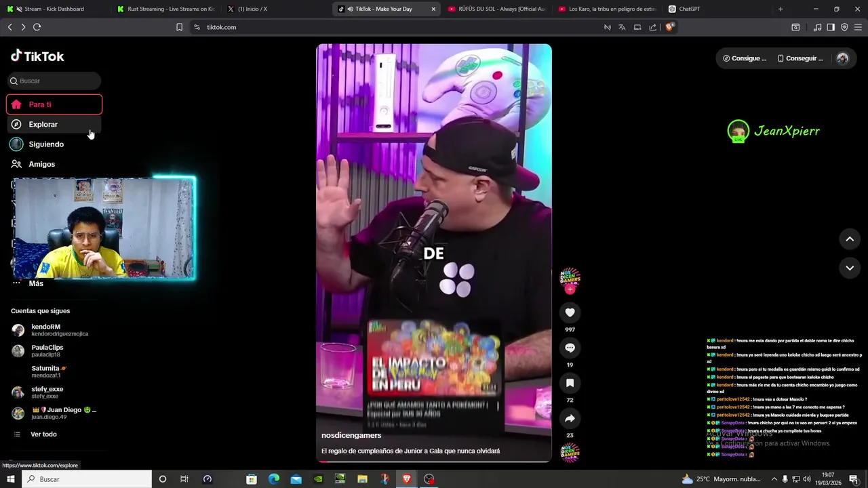Like the video with heart icon
This screenshot has width=868, height=488.
(570, 312)
